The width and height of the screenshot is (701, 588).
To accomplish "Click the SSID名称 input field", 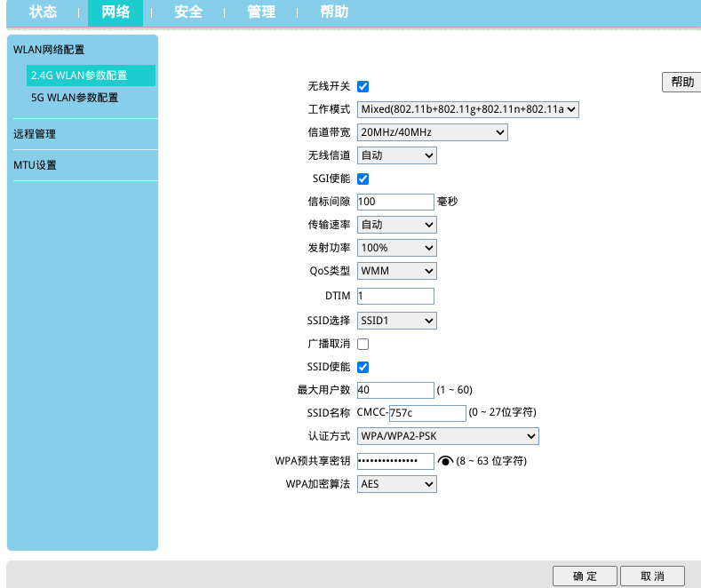I will 427,413.
